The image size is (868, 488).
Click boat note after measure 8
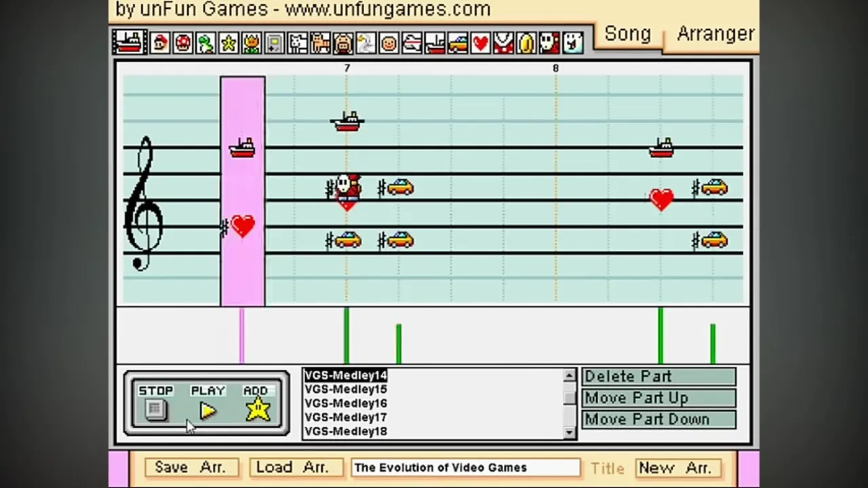pyautogui.click(x=661, y=148)
